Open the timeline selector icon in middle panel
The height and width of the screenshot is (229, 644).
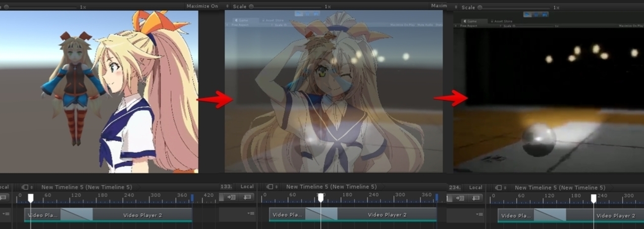(x=271, y=187)
